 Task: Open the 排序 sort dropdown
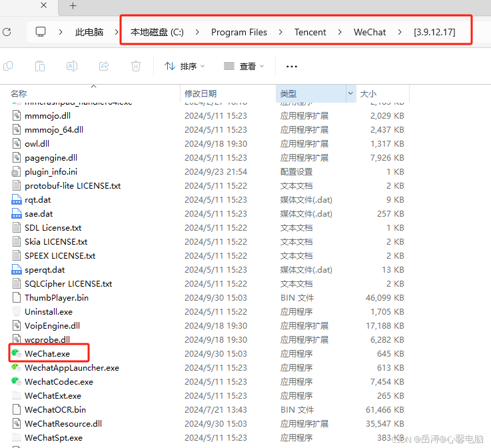(x=185, y=66)
